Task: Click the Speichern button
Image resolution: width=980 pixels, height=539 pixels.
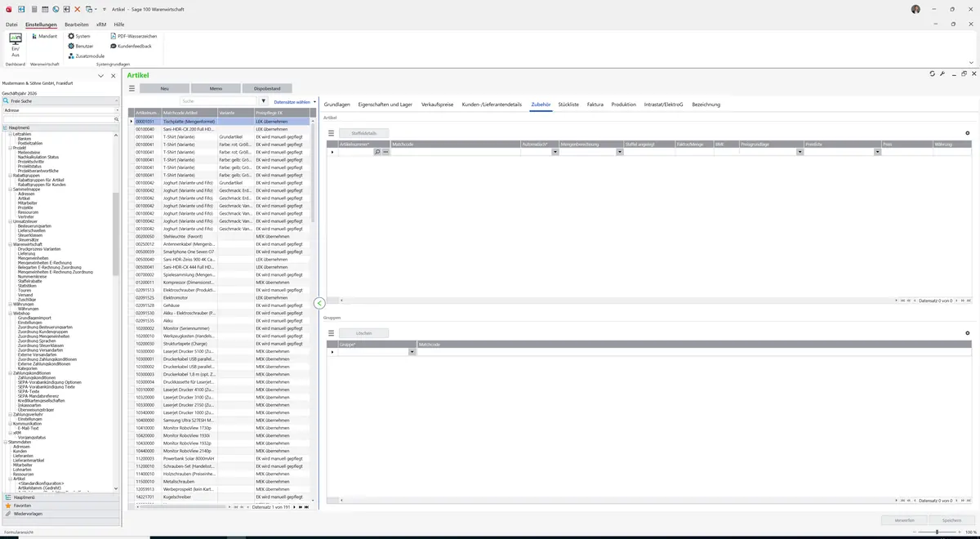Action: [x=951, y=519]
